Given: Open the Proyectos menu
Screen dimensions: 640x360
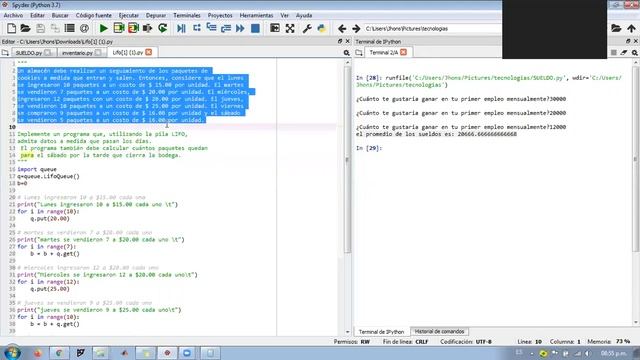Looking at the screenshot, I should [x=220, y=15].
